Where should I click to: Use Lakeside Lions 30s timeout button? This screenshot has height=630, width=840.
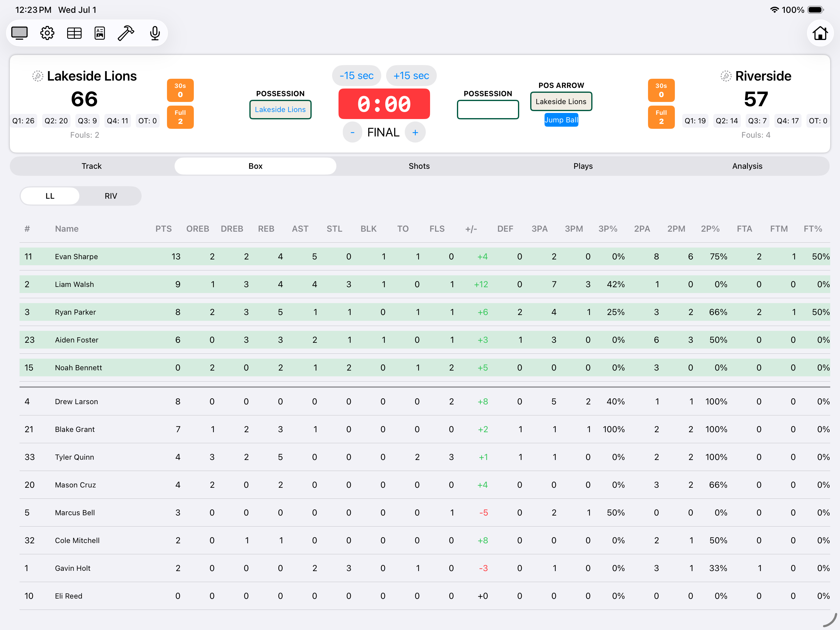(x=180, y=90)
